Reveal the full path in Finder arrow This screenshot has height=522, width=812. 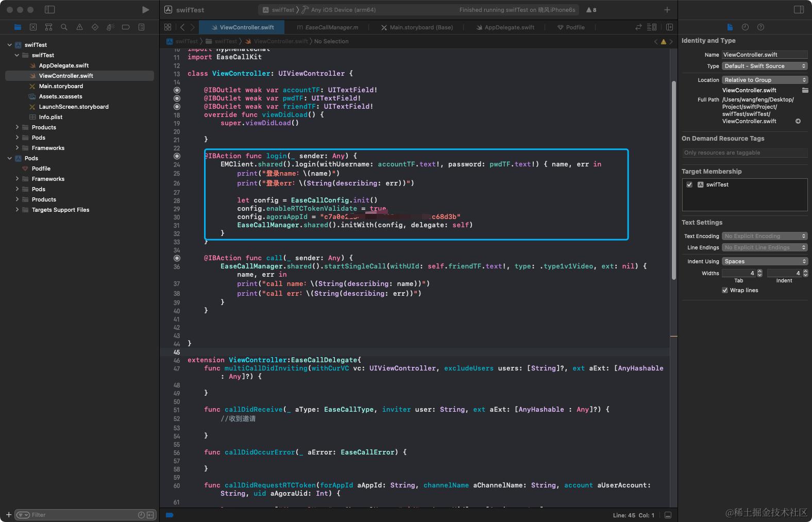pos(798,122)
